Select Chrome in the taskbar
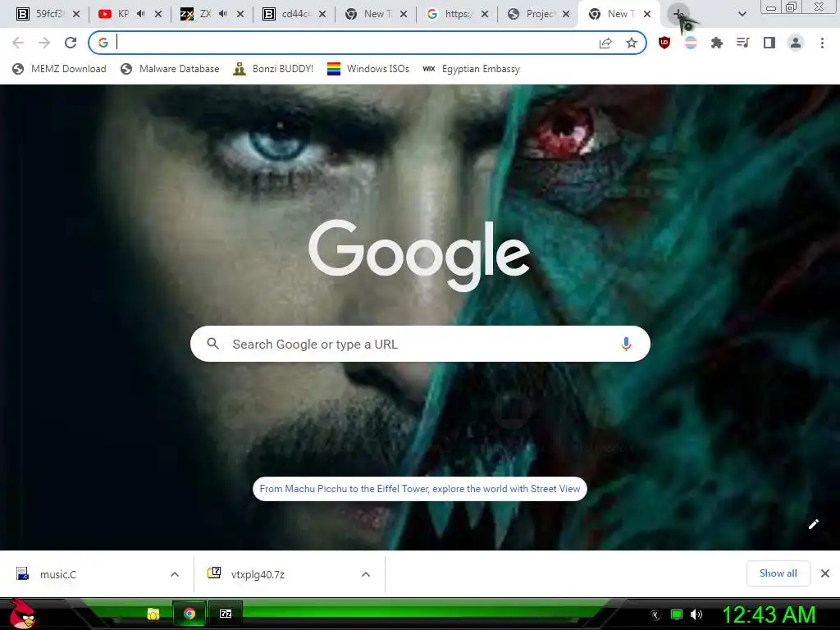This screenshot has width=840, height=630. pos(189,614)
